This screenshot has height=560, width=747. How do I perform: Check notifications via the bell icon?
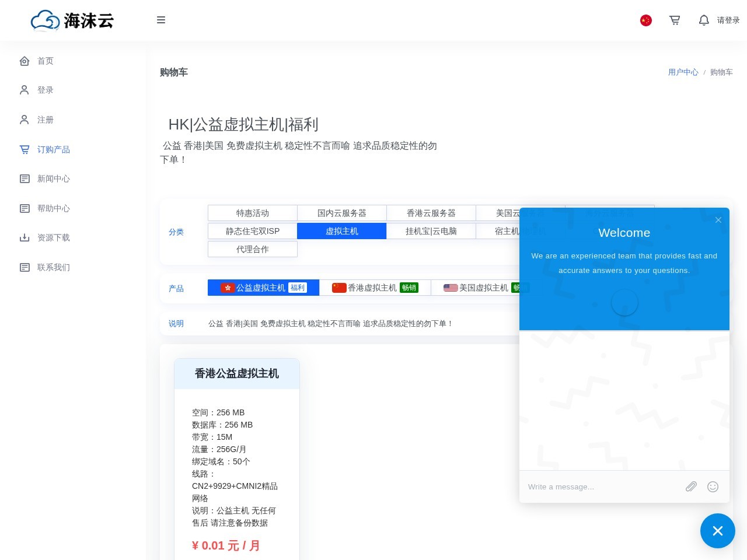click(704, 20)
